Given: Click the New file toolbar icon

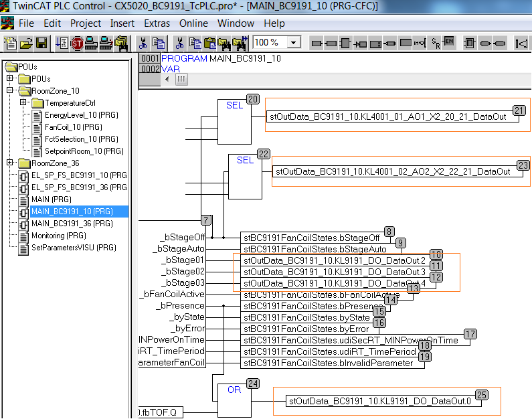Looking at the screenshot, I should pos(11,44).
